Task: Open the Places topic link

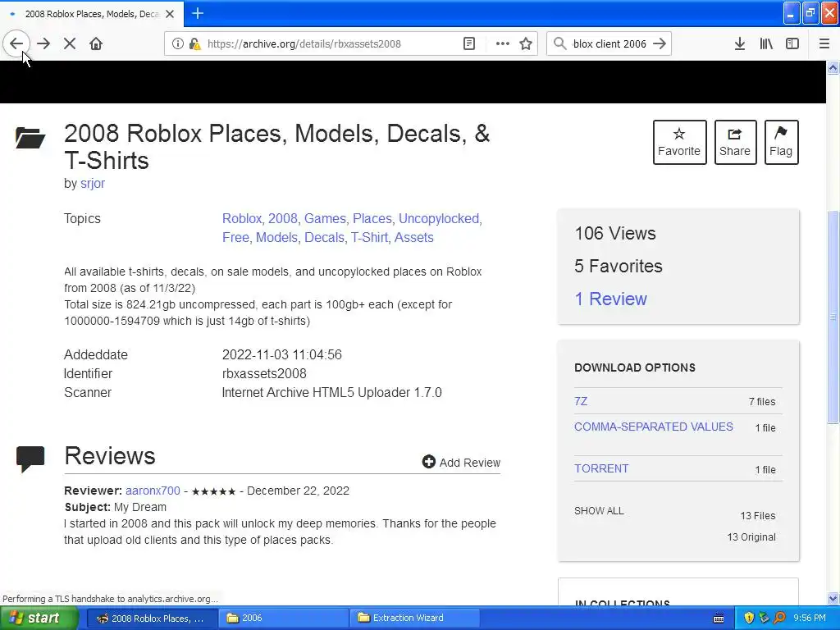Action: coord(372,218)
